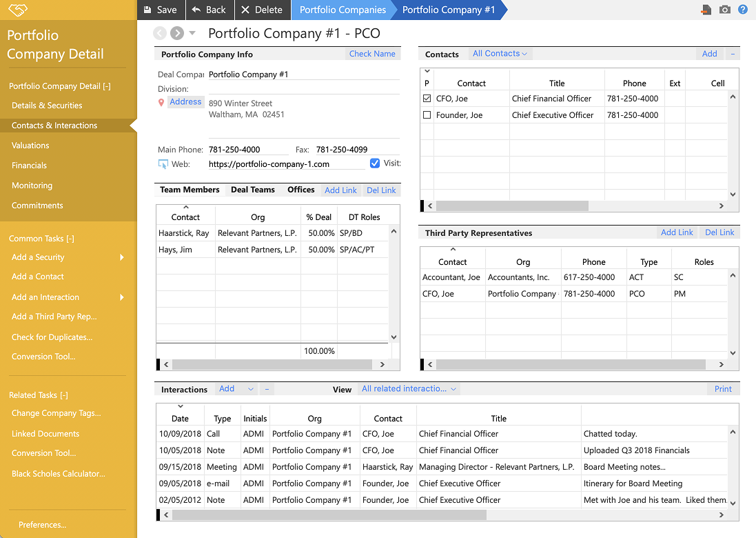The image size is (756, 538).
Task: Expand the Add an Interaction submenu arrow
Action: pos(122,297)
